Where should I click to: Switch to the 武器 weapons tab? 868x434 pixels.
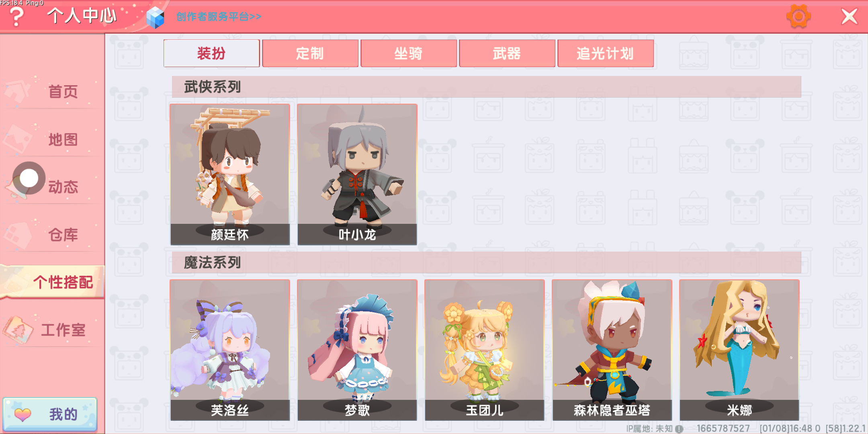(507, 53)
